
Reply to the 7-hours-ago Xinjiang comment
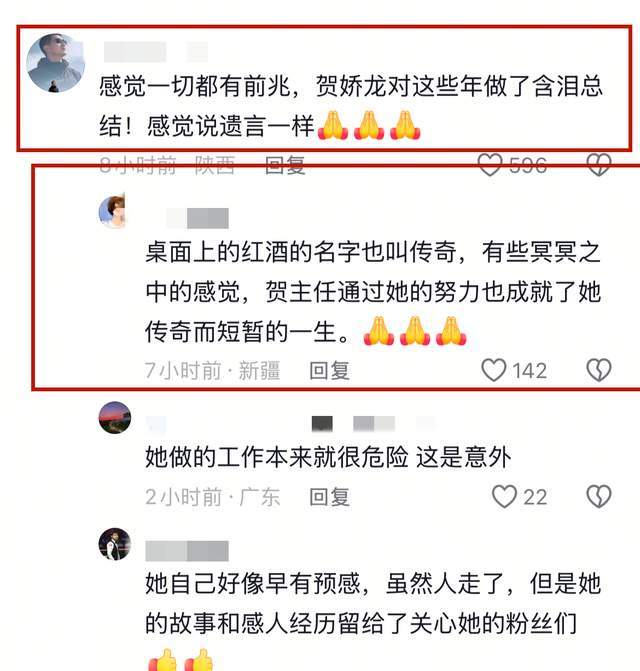pos(329,370)
